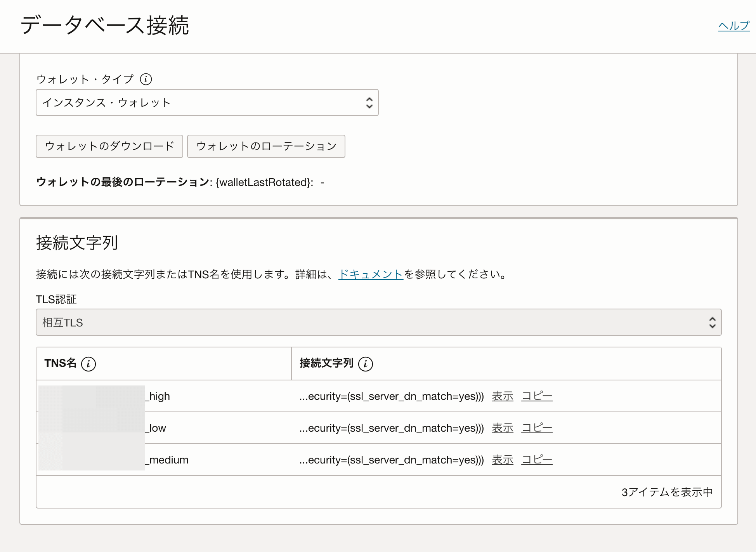Open the ヘルプ link

pyautogui.click(x=733, y=26)
